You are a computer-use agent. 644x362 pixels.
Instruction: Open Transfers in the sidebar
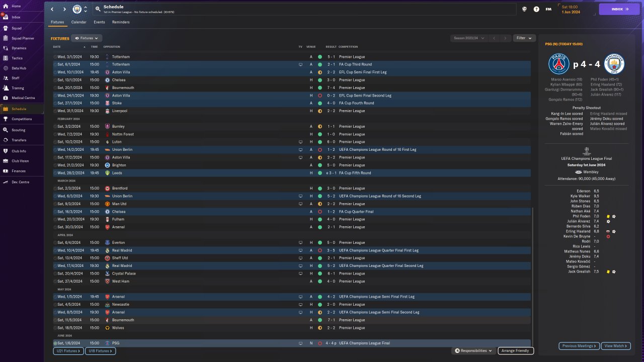click(19, 140)
